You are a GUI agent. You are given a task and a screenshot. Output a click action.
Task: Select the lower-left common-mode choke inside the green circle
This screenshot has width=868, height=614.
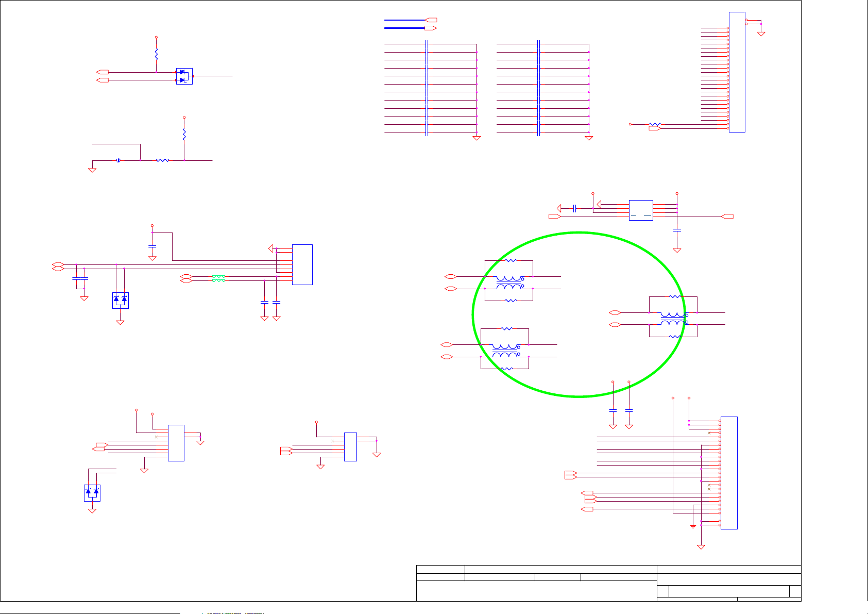pos(505,351)
